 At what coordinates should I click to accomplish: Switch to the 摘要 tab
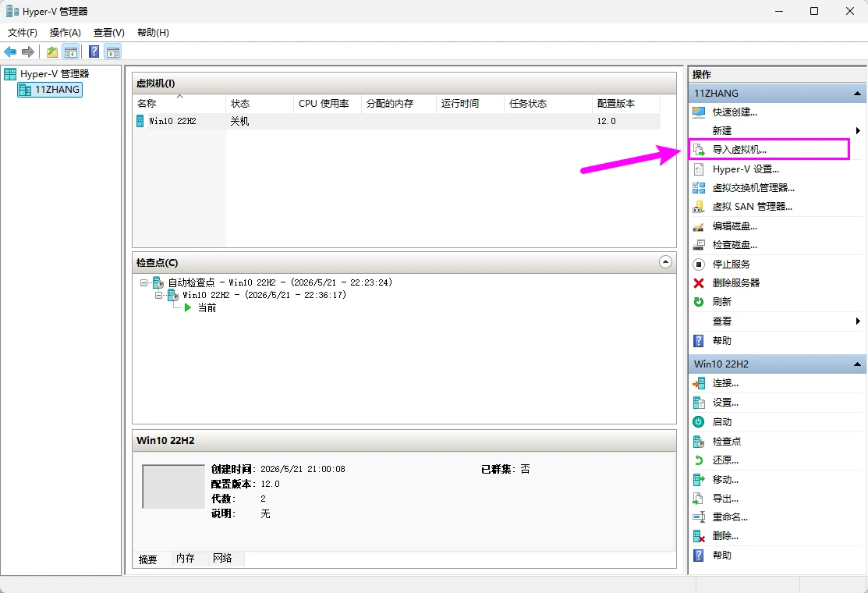click(148, 559)
